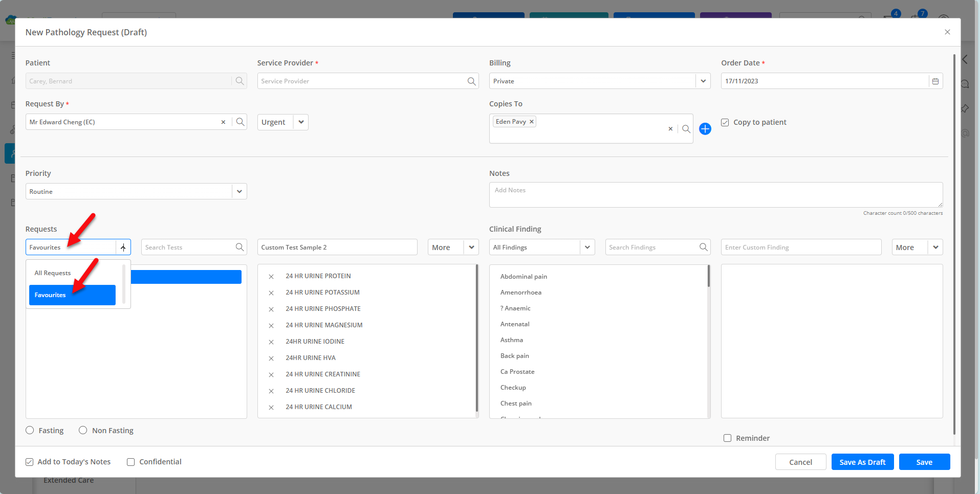
Task: Remove 24 HR URINE MAGNESIUM test
Action: [271, 326]
